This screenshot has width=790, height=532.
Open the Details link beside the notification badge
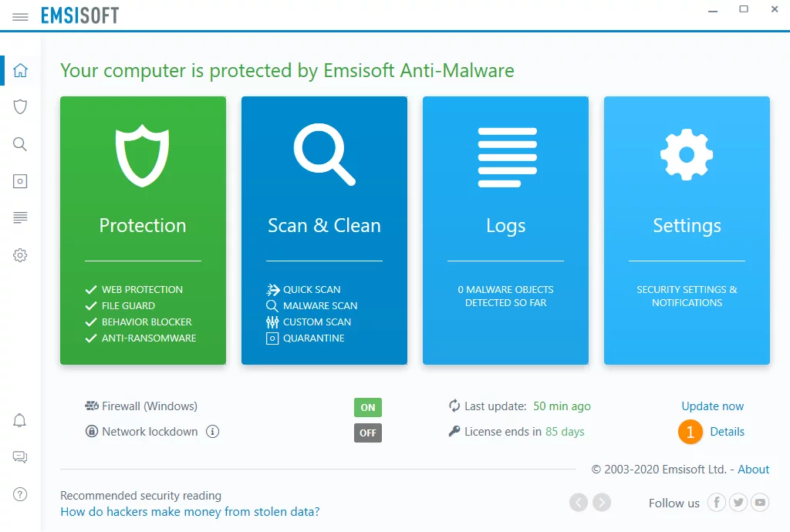[727, 431]
